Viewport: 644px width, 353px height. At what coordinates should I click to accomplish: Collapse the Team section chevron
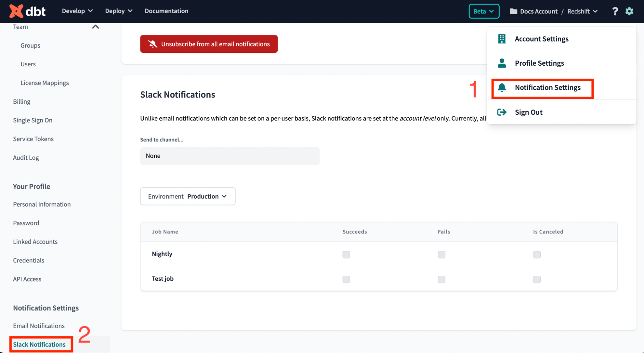[x=95, y=27]
